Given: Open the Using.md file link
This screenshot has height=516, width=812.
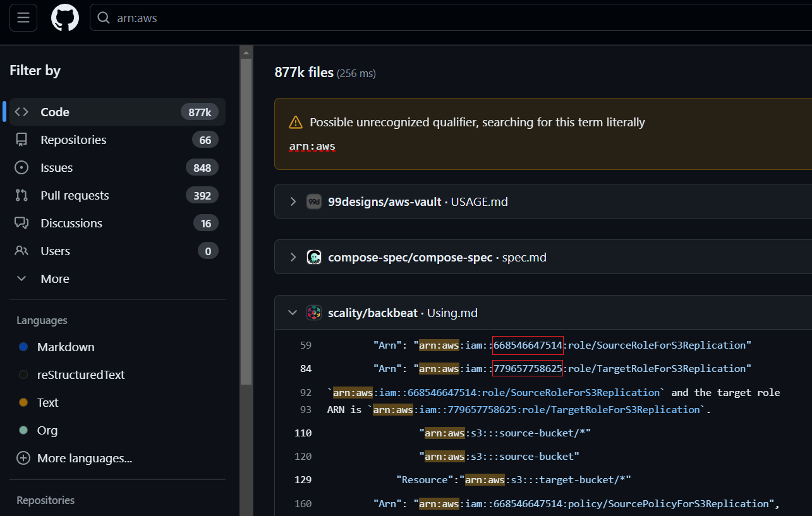Looking at the screenshot, I should point(452,313).
